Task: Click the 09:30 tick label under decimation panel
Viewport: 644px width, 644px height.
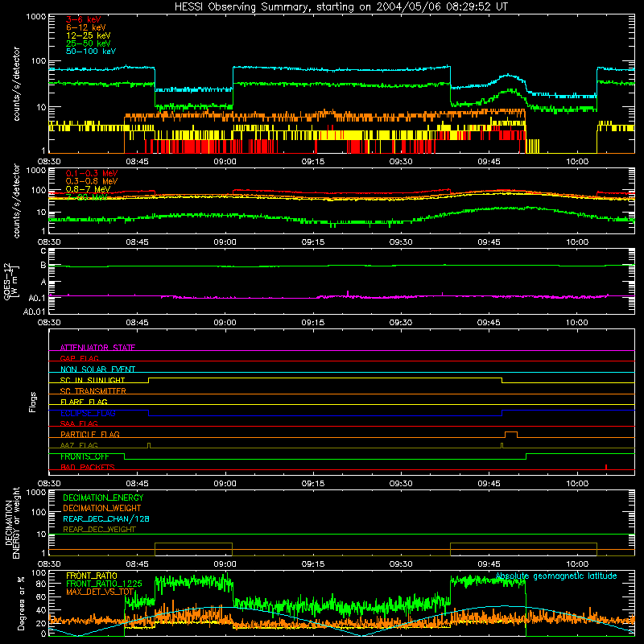Action: coord(401,564)
